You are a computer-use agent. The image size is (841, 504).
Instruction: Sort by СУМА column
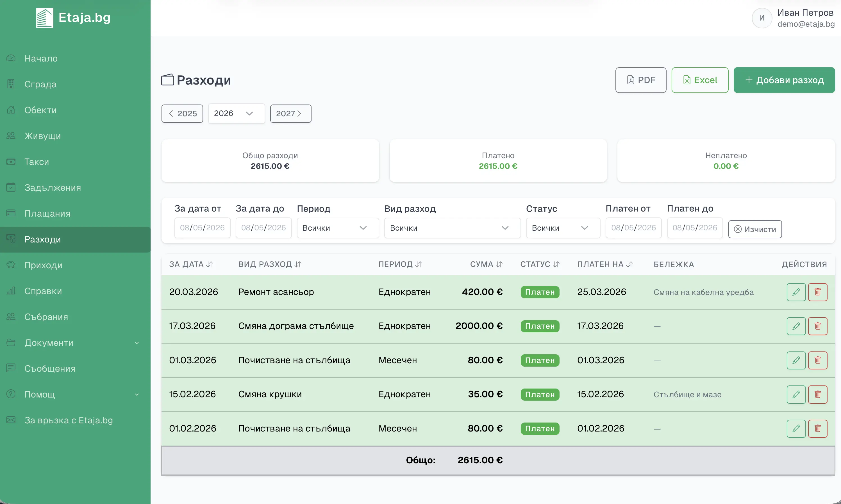[x=499, y=264]
